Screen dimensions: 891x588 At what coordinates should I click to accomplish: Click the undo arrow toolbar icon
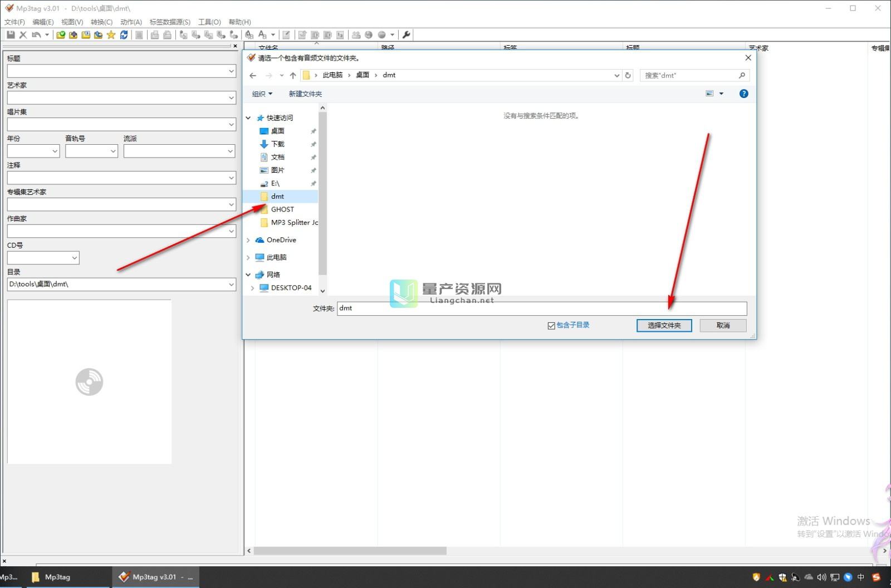(36, 35)
